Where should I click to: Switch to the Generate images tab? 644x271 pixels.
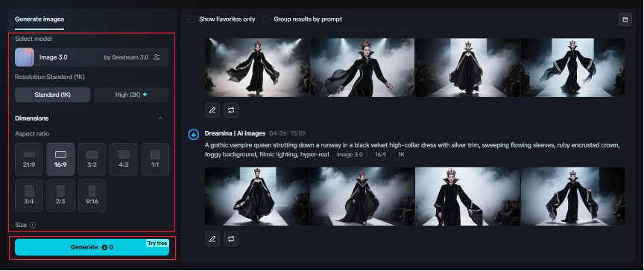[x=40, y=19]
